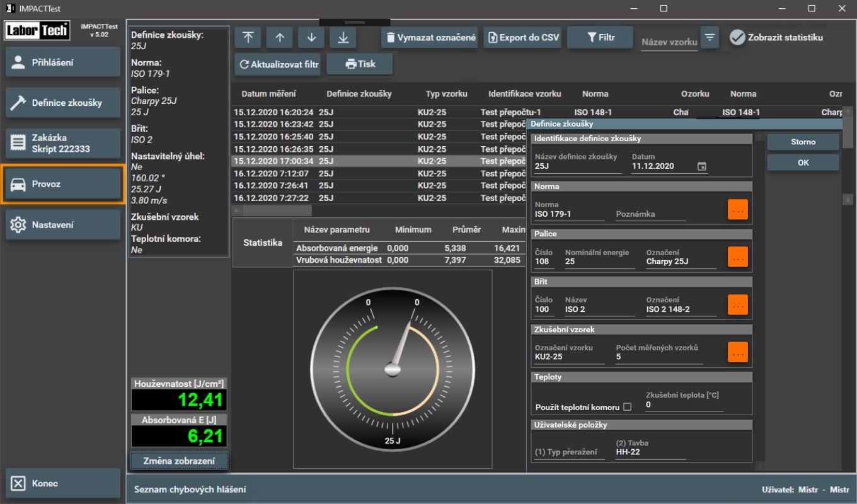Print results using Tisk
Image resolution: width=857 pixels, height=504 pixels.
pos(360,64)
